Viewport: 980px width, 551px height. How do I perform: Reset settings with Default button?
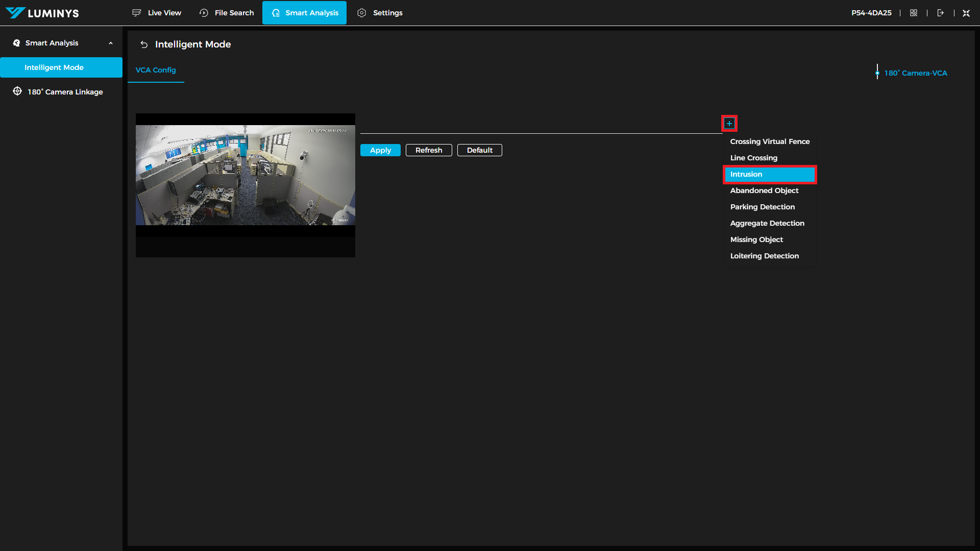coord(479,150)
